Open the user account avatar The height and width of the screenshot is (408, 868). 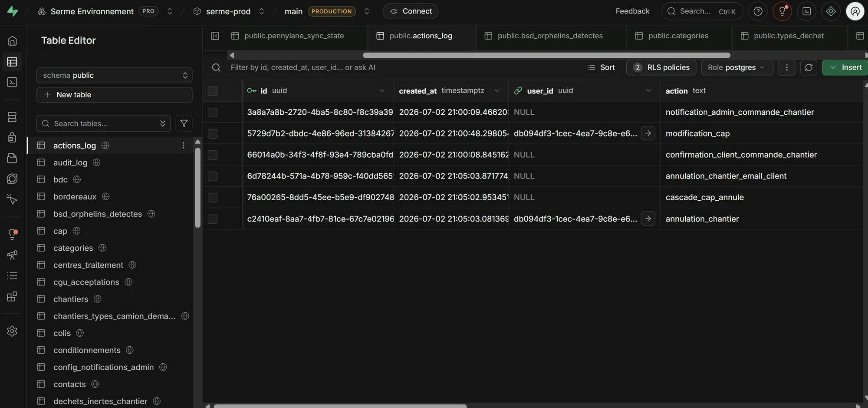(x=855, y=11)
